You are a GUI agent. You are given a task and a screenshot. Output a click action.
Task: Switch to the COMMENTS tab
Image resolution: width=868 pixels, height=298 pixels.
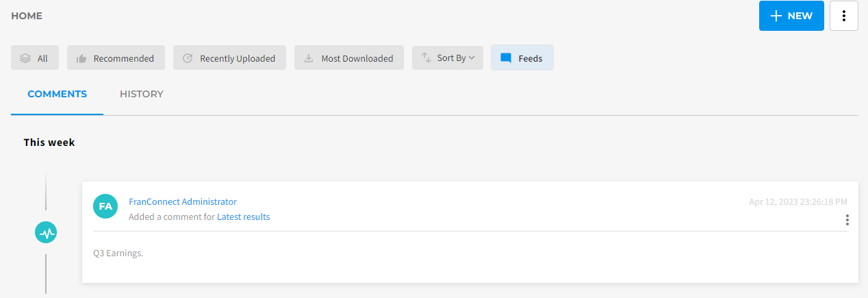(x=57, y=94)
